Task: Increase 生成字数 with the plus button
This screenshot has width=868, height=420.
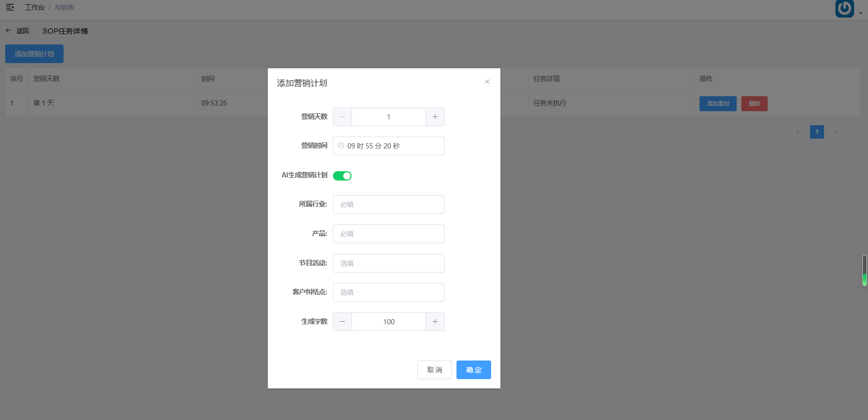Action: [435, 322]
